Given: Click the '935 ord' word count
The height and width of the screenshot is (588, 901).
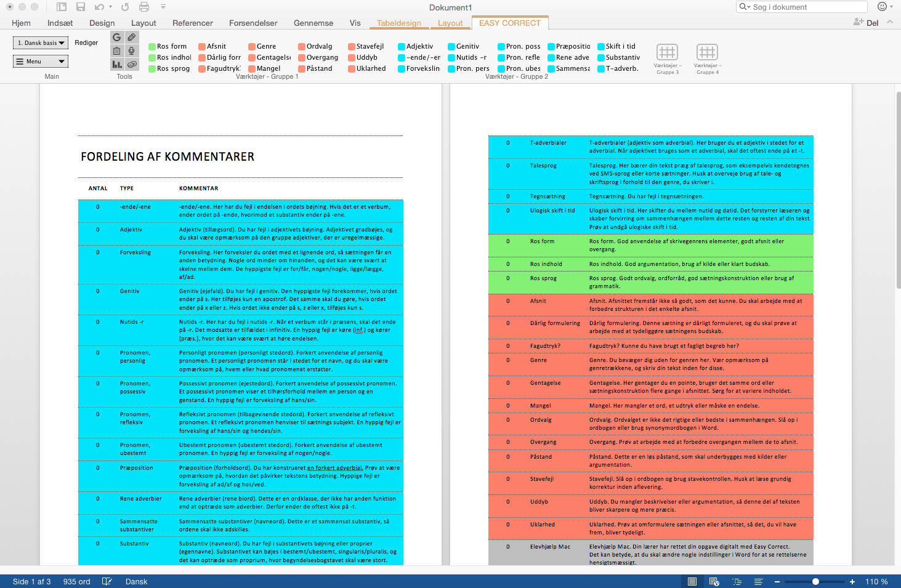Looking at the screenshot, I should click(x=76, y=581).
